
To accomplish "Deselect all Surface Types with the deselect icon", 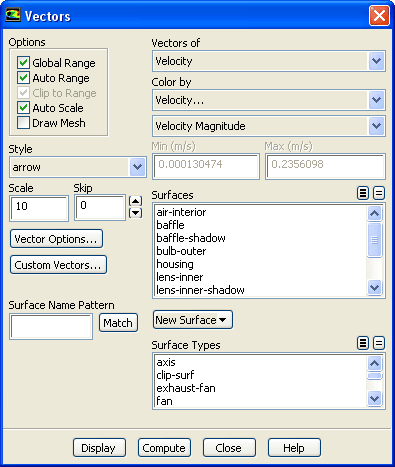I will tap(379, 343).
